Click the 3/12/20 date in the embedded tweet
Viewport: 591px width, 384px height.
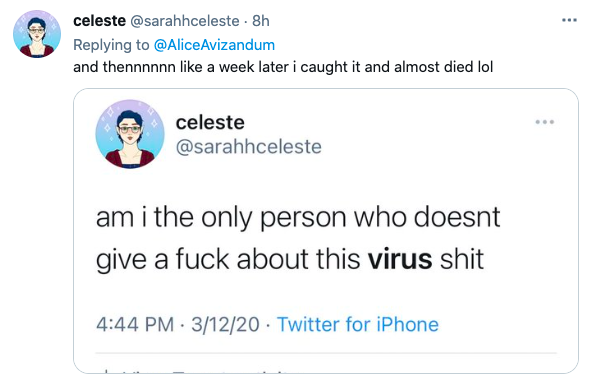coord(225,324)
